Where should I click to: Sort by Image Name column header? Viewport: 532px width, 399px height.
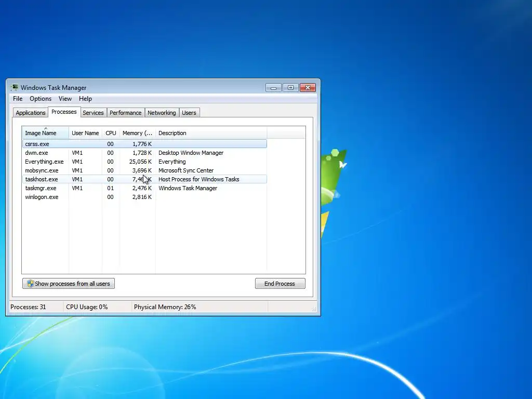pyautogui.click(x=45, y=132)
